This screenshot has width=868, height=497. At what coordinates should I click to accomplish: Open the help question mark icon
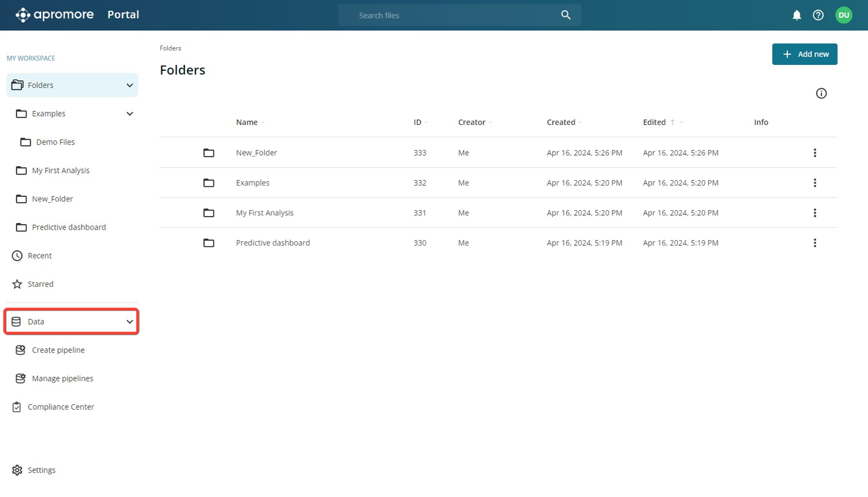pos(818,15)
